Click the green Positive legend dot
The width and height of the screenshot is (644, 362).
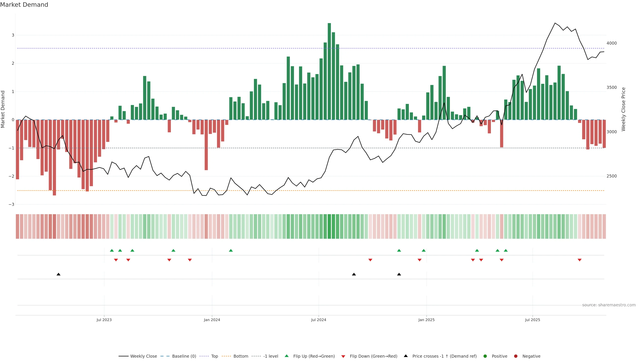coord(485,356)
